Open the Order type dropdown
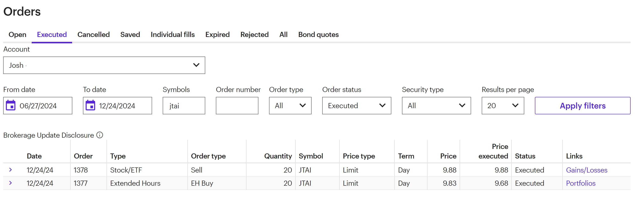644x201 pixels. pos(290,106)
